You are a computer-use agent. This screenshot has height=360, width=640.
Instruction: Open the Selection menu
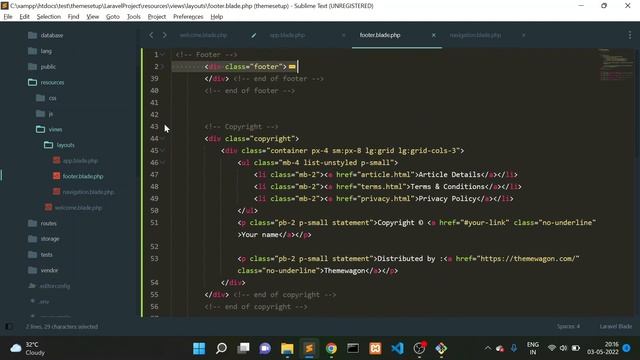[x=49, y=17]
